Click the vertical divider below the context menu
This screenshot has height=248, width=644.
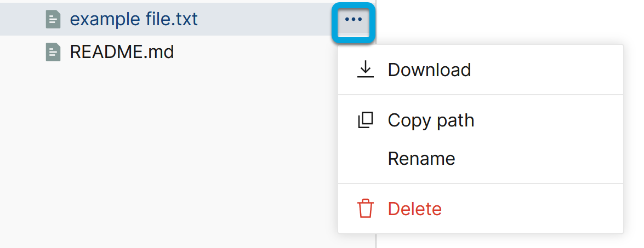click(376, 241)
